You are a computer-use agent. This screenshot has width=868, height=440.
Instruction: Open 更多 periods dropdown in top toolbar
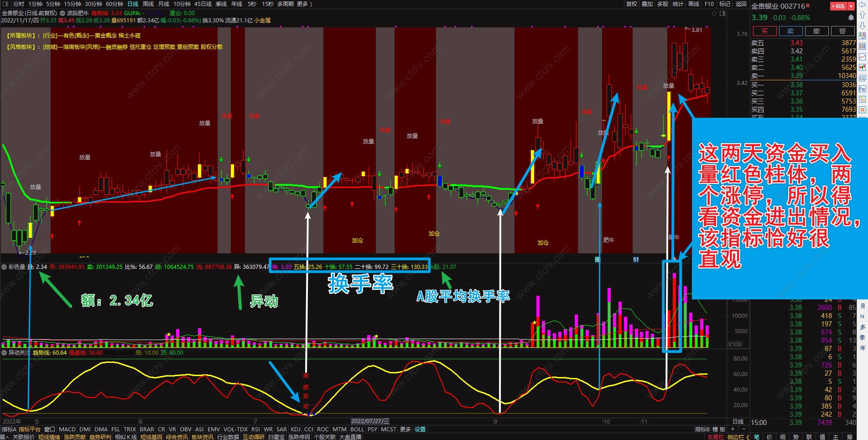(x=305, y=4)
